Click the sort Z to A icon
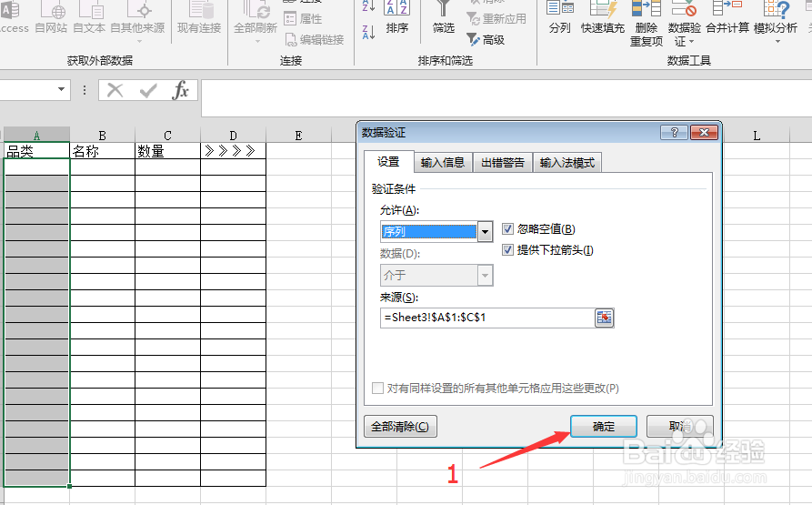Viewport: 812px width, 505px height. [x=368, y=32]
